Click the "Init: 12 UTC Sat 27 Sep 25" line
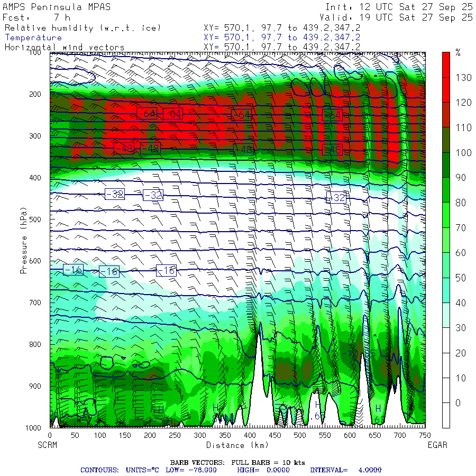The width and height of the screenshot is (476, 476). pos(399,7)
